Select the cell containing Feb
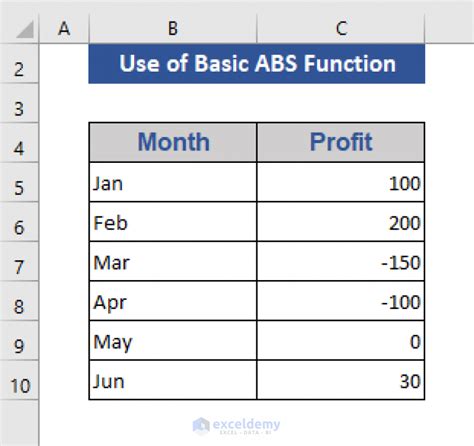Image resolution: width=474 pixels, height=446 pixels. [x=173, y=222]
